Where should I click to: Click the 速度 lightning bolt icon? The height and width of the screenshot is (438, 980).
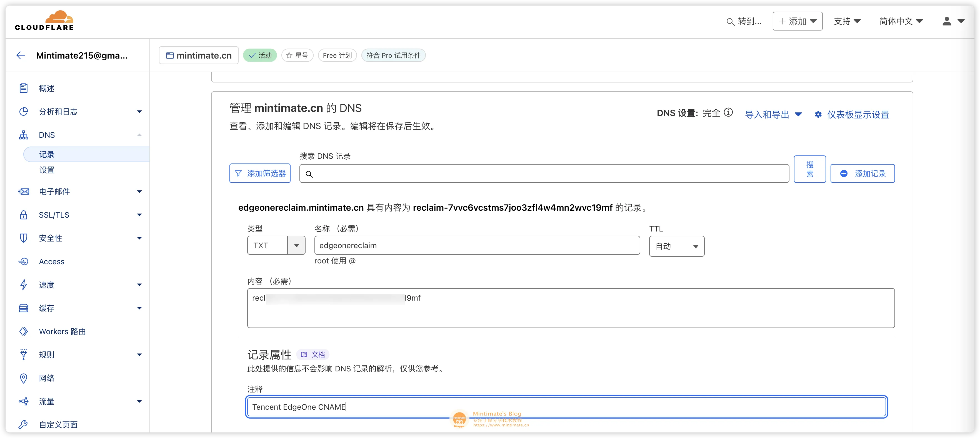[x=24, y=285]
